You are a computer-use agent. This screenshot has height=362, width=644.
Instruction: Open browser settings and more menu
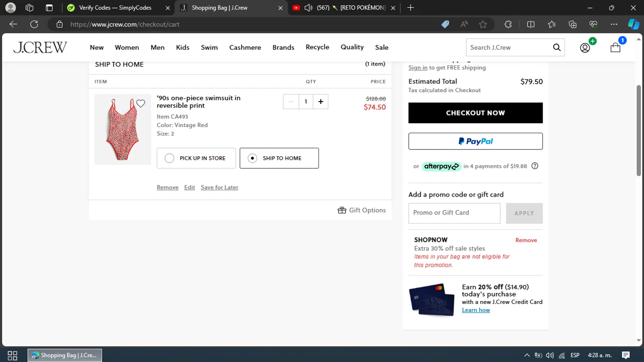[x=614, y=24]
